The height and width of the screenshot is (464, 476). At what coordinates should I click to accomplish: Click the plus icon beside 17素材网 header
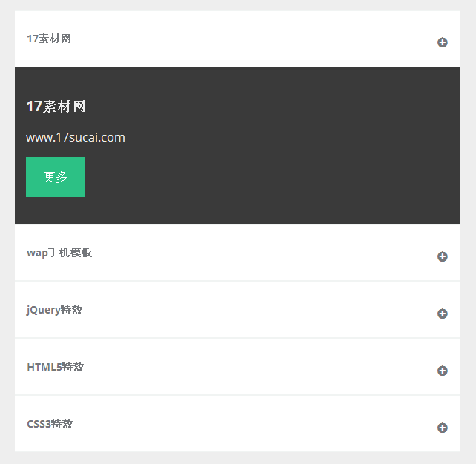443,42
